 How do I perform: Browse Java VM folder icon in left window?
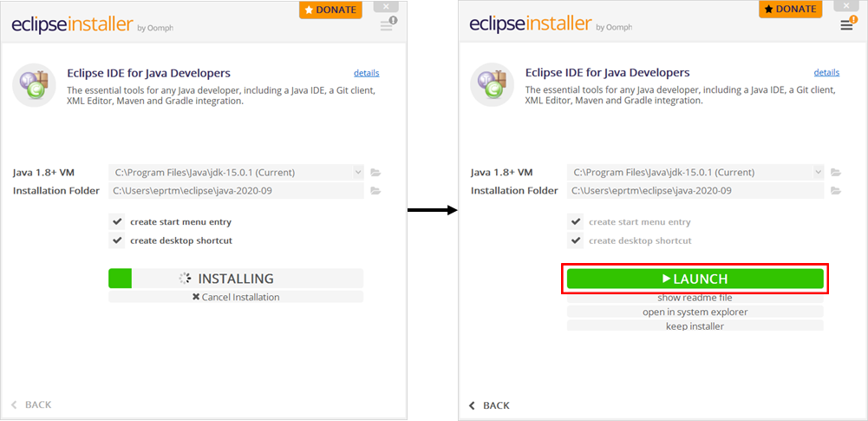tap(375, 173)
